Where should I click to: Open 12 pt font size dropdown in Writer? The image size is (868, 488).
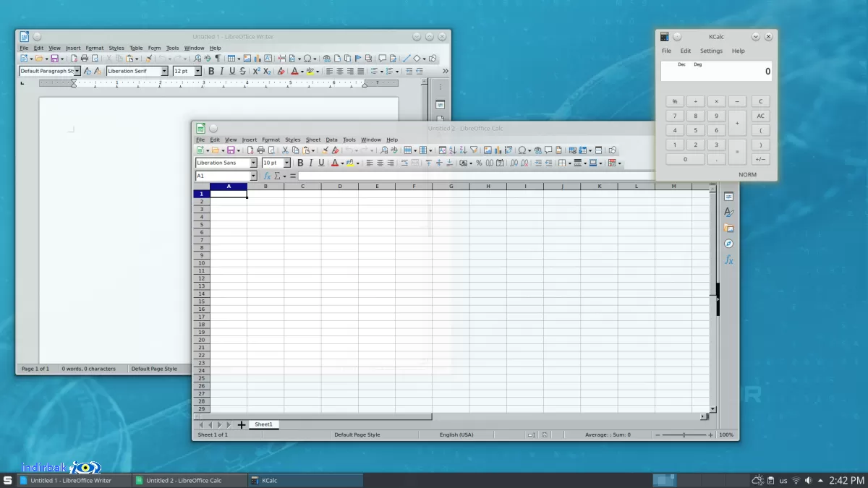click(197, 71)
